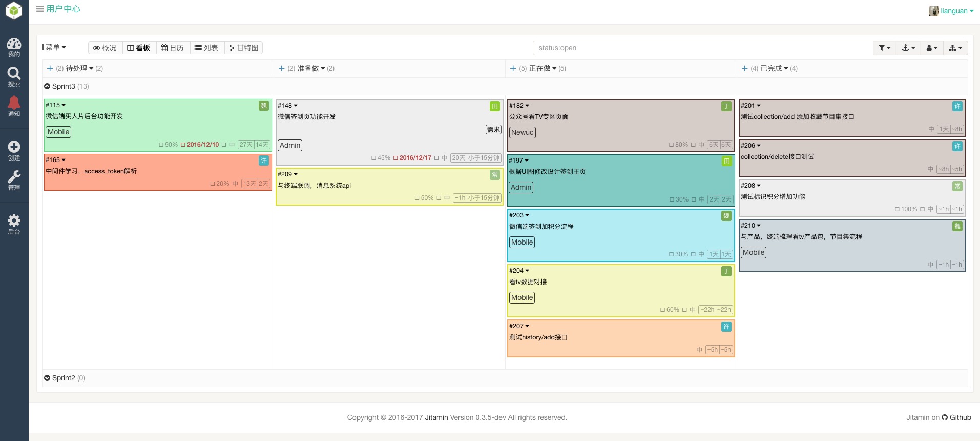The image size is (980, 441).
Task: Collapse the Sprint3 swimlane
Action: tap(47, 86)
